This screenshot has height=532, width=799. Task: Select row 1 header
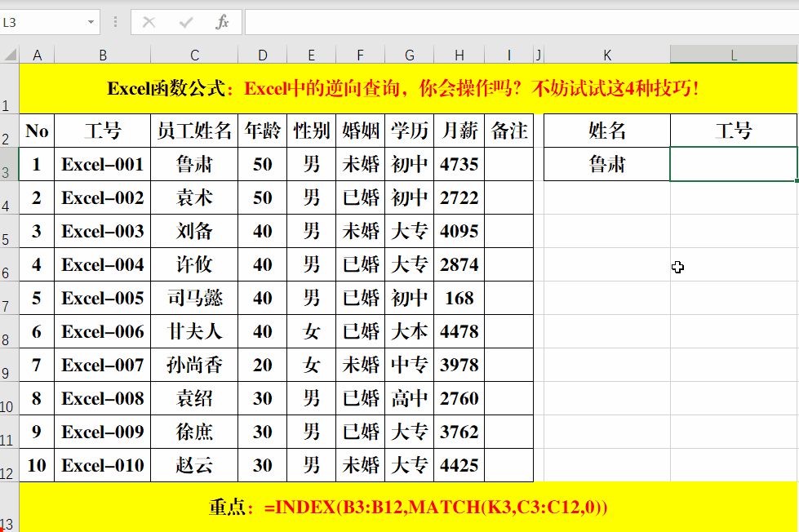(x=9, y=89)
